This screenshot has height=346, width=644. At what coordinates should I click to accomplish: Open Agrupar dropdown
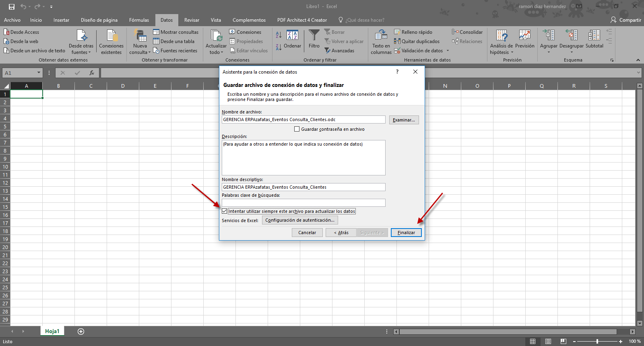coord(549,52)
